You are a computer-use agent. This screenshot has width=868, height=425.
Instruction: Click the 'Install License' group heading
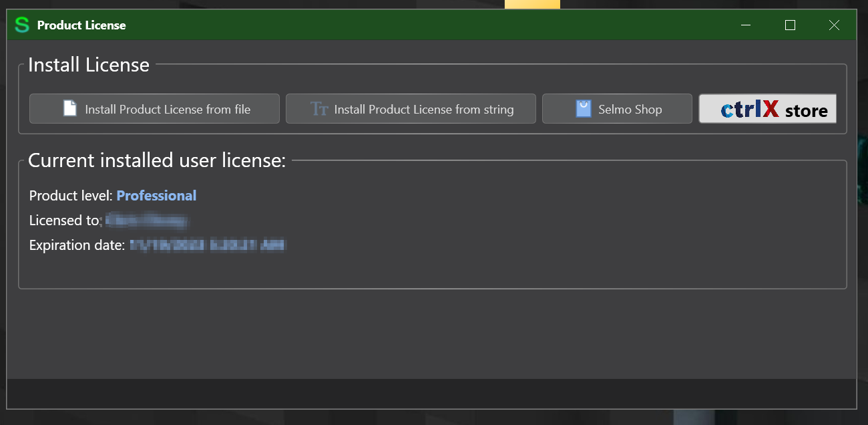[x=89, y=65]
